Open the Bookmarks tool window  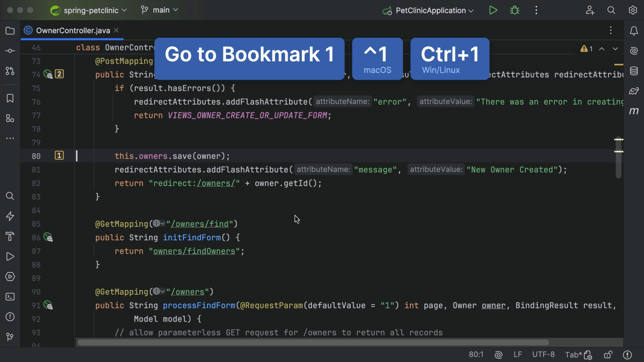10,98
